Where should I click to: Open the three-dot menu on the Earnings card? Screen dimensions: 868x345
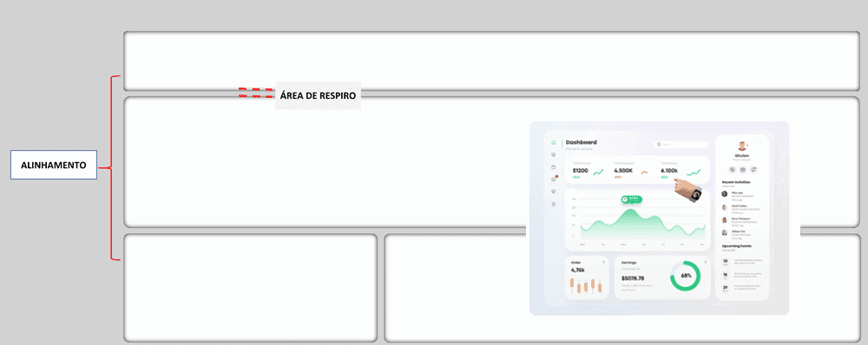click(705, 262)
